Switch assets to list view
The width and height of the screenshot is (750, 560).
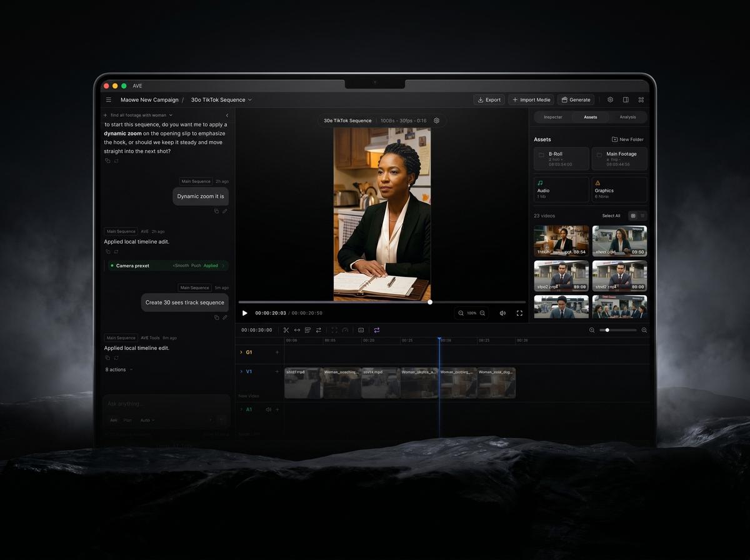pyautogui.click(x=642, y=216)
